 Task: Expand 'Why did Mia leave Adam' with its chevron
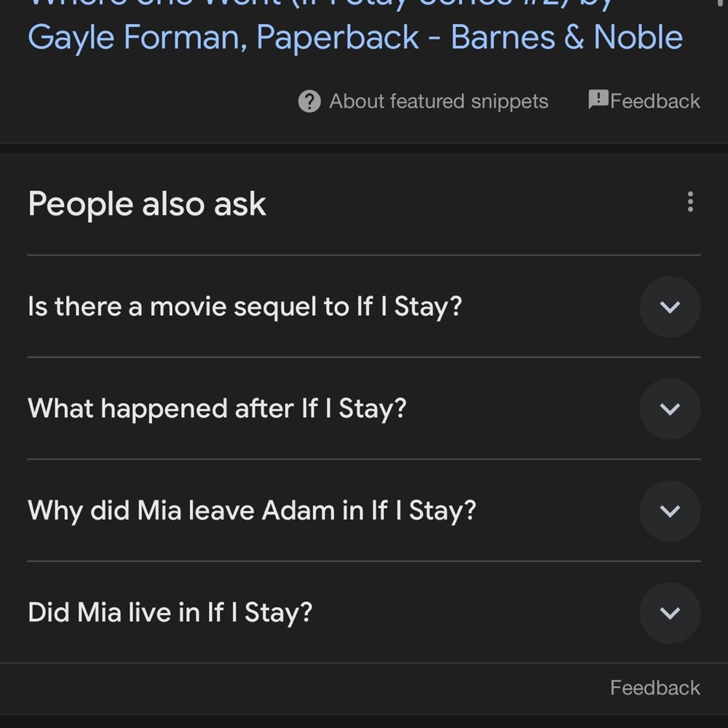click(670, 511)
